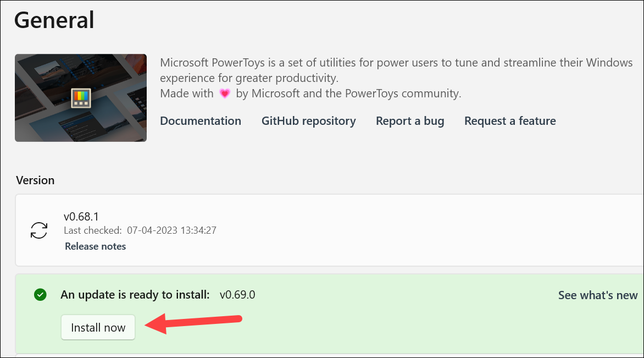Click the green success badge on the update banner
This screenshot has height=358, width=644.
coord(40,295)
